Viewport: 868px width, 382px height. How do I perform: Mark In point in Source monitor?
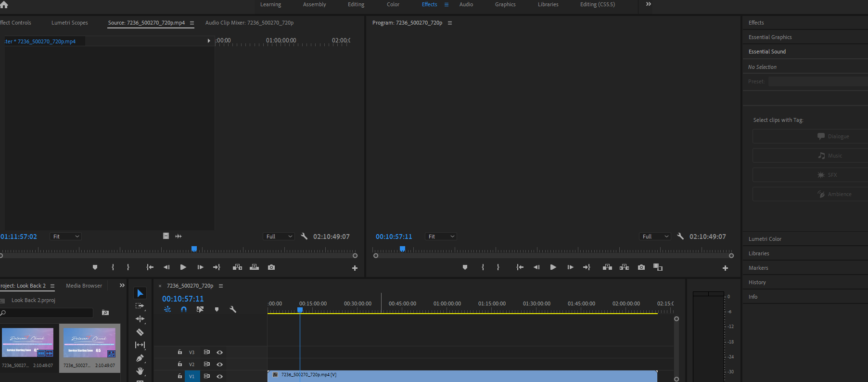(x=113, y=267)
